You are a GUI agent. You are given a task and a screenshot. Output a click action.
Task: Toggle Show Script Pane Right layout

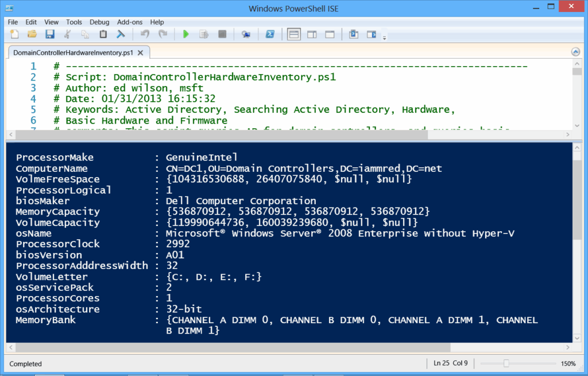point(312,34)
